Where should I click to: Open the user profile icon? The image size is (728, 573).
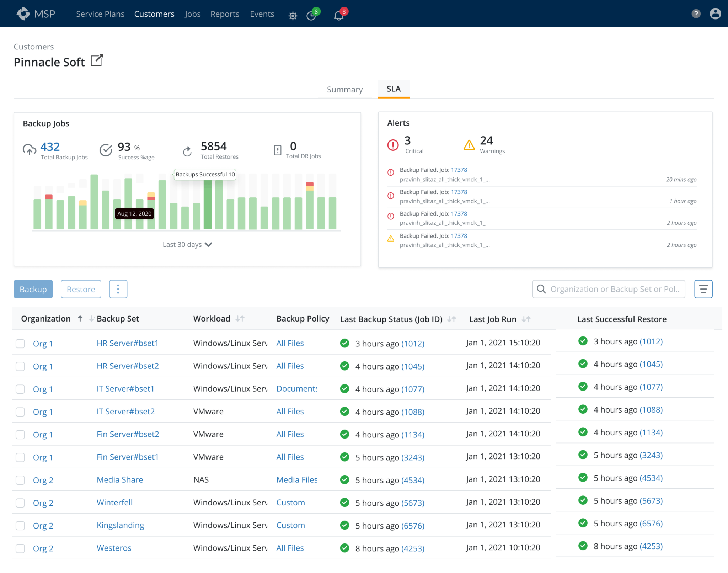click(715, 14)
